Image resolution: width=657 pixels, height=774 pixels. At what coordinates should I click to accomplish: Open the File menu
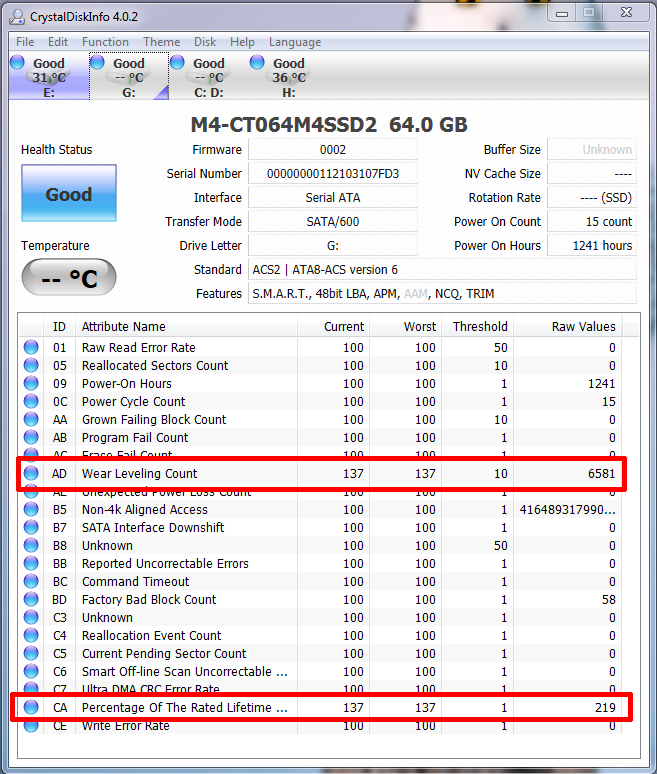(25, 42)
